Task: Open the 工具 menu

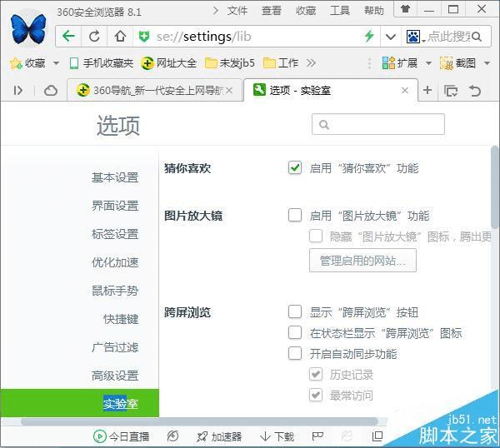Action: pyautogui.click(x=340, y=11)
